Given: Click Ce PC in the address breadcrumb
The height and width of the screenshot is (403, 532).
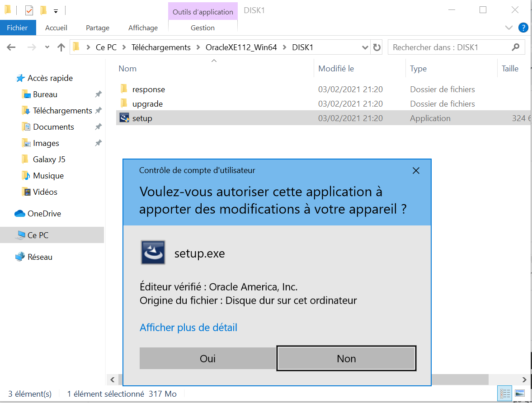Looking at the screenshot, I should [106, 47].
